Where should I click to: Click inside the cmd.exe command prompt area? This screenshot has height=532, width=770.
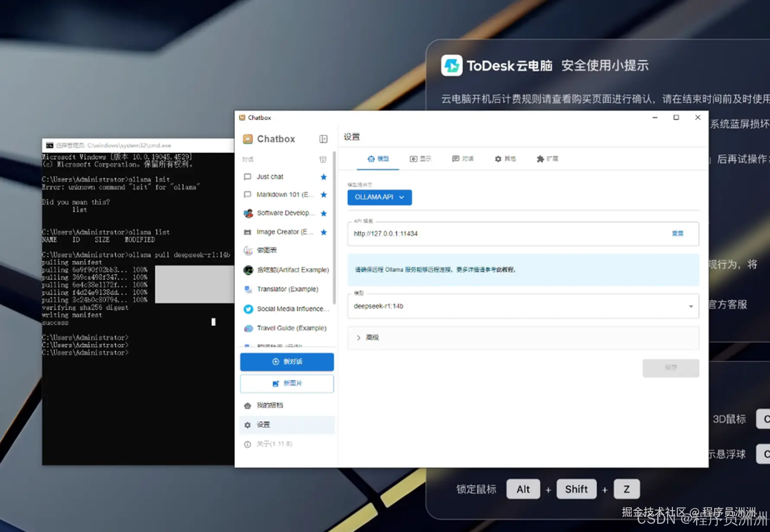tap(138, 309)
